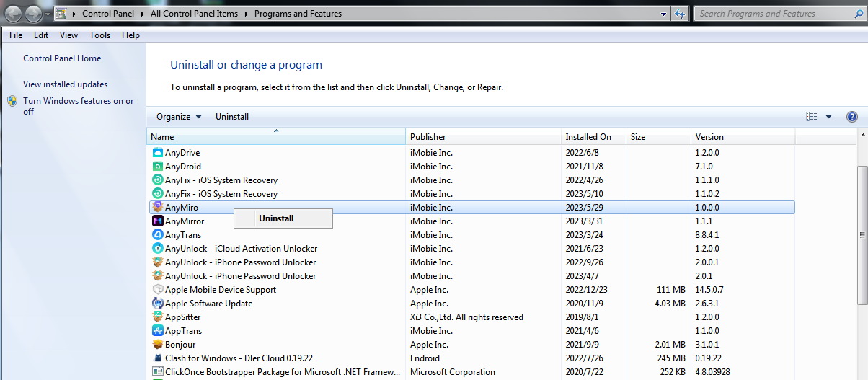This screenshot has height=380, width=868.
Task: Click iPhone Password Unlocker 2.0.1 icon
Action: click(x=158, y=276)
